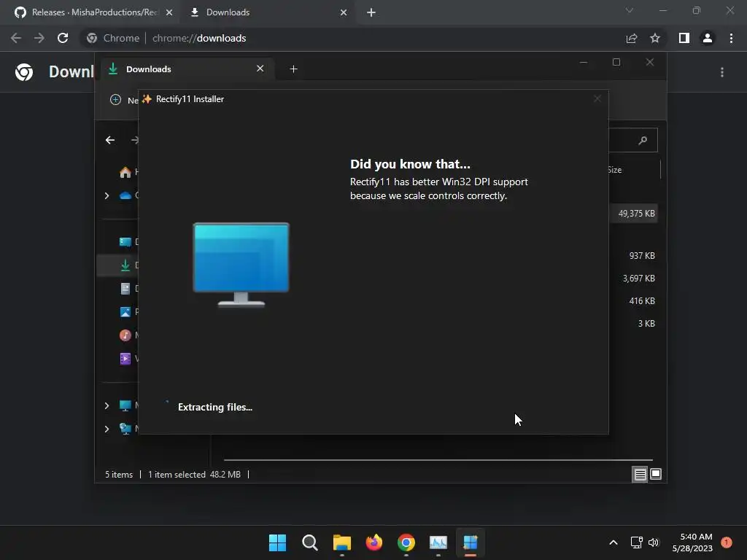Image resolution: width=747 pixels, height=560 pixels.
Task: Open notification center badge
Action: coord(727,542)
